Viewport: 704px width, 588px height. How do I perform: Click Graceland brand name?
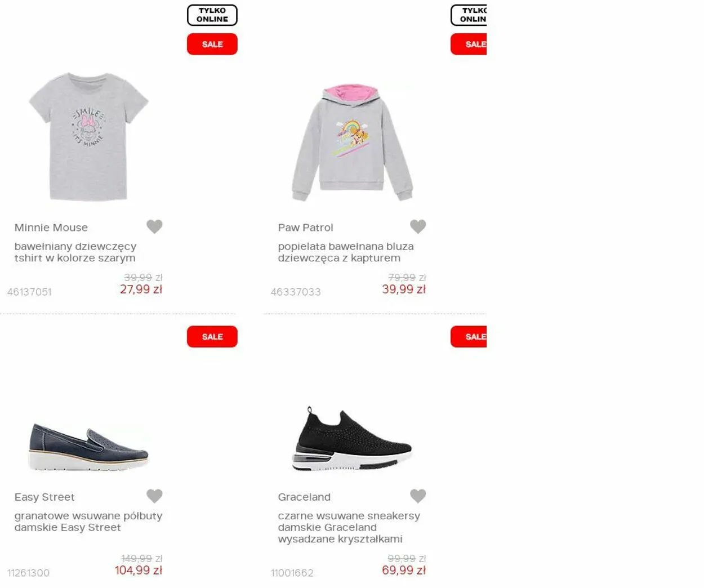point(304,497)
